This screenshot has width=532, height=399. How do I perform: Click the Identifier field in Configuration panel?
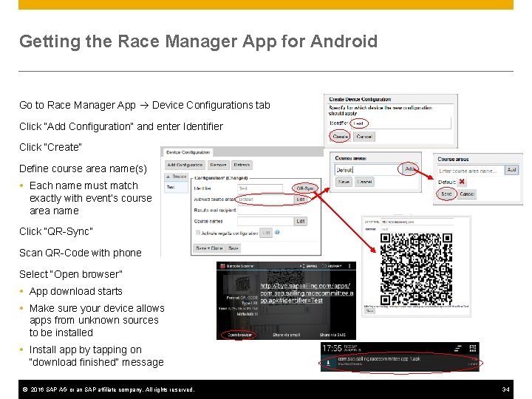[260, 188]
